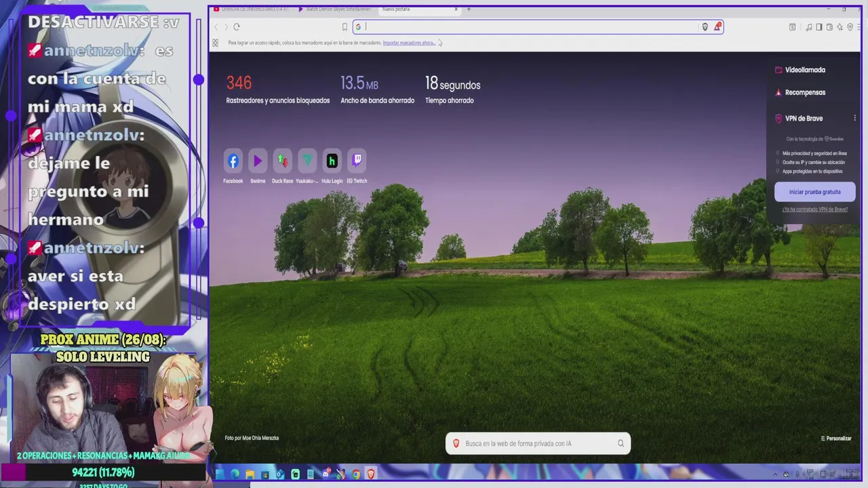Open the Personalizar customize button

tap(836, 439)
